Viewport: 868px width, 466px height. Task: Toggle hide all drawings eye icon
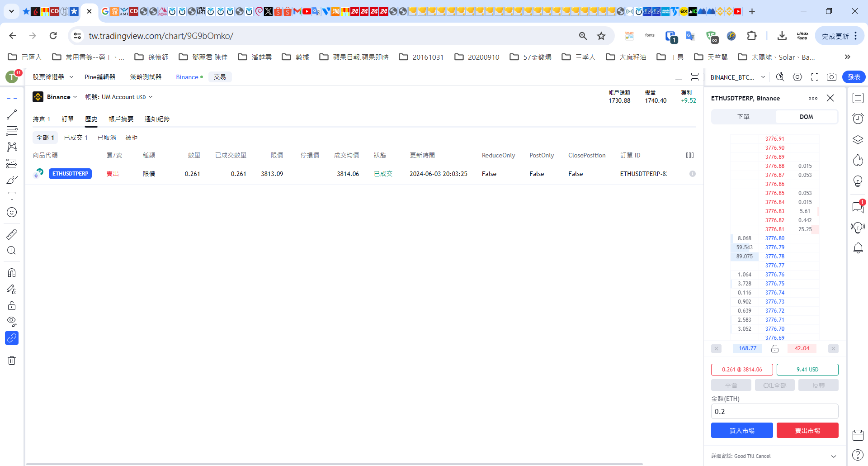12,322
